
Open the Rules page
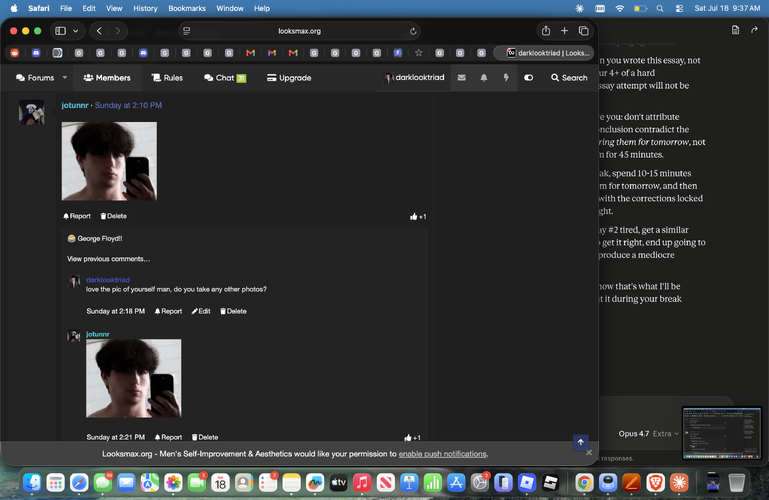(167, 78)
